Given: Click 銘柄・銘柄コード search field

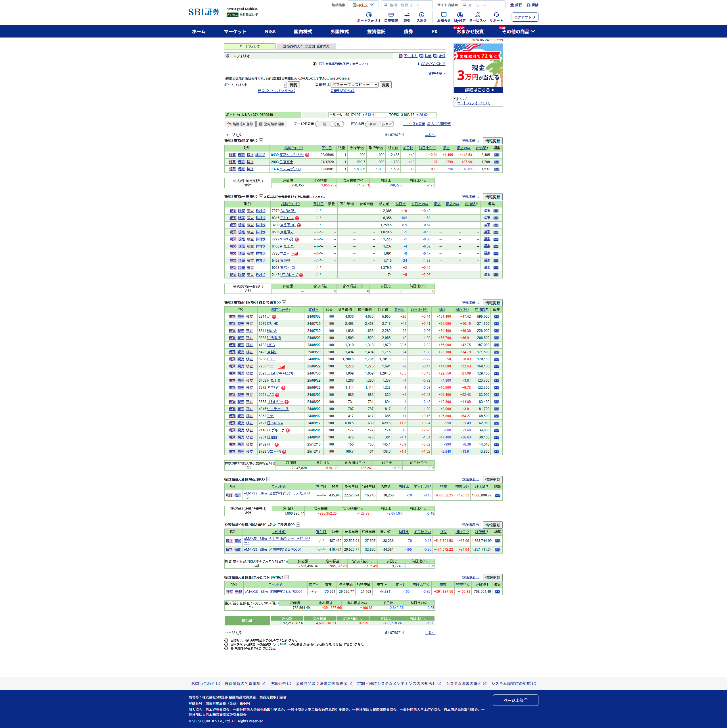Looking at the screenshot, I should tap(407, 5).
